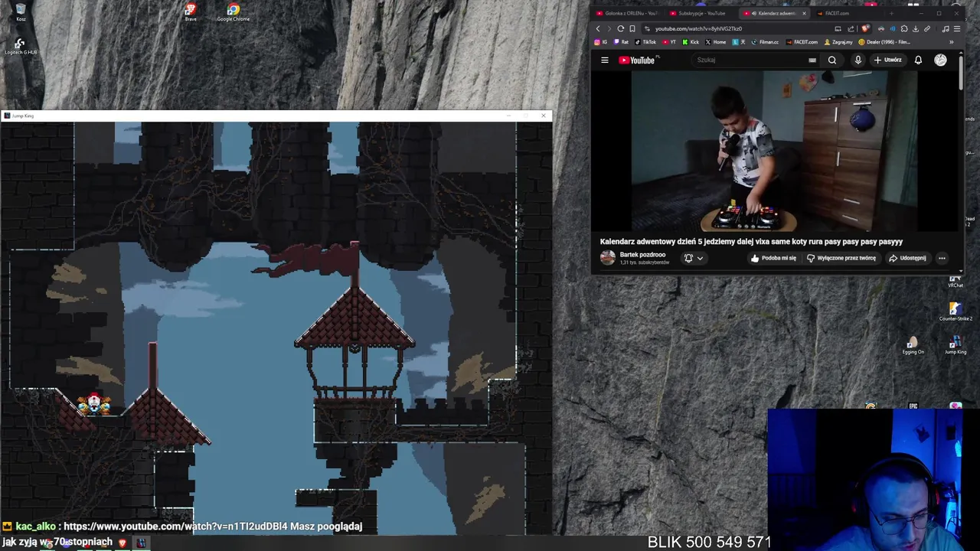
Task: Click the browser address bar URL
Action: (x=698, y=29)
